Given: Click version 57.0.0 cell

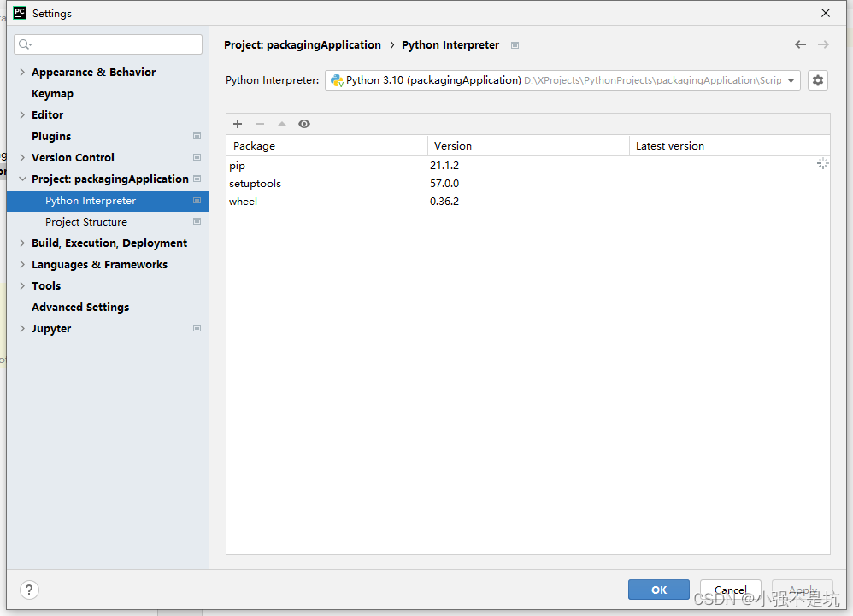Looking at the screenshot, I should click(x=444, y=183).
